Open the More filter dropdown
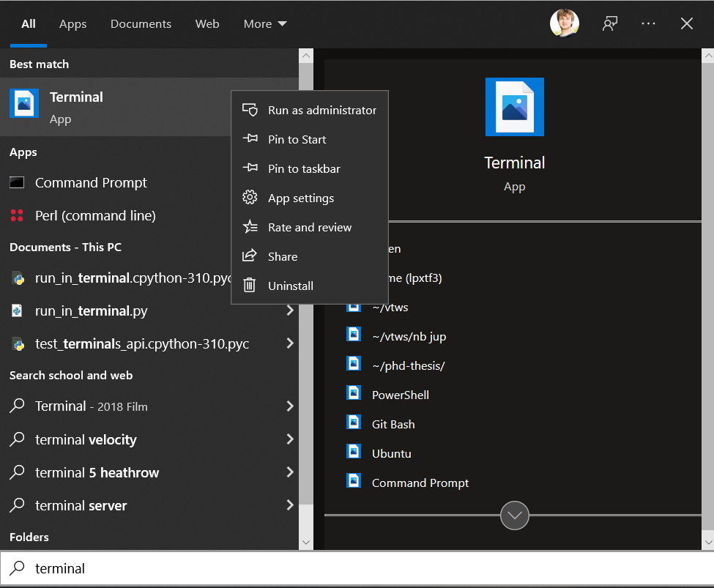The height and width of the screenshot is (588, 714). (x=265, y=23)
